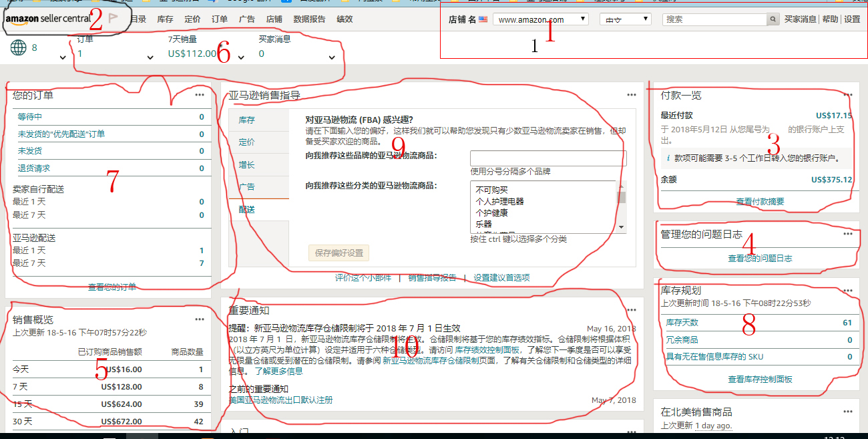The width and height of the screenshot is (868, 439).
Task: Open the 查看付款摘要 link
Action: (760, 201)
